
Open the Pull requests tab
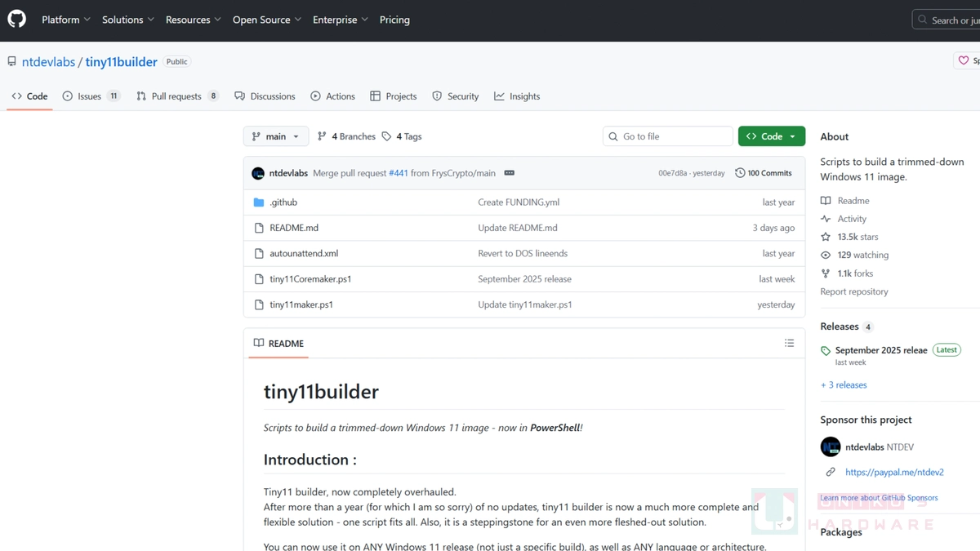click(177, 96)
